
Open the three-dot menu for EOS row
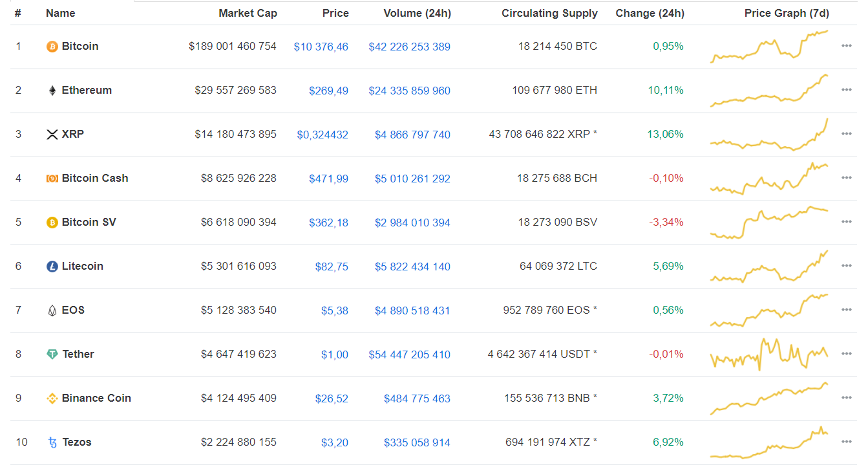pos(847,311)
